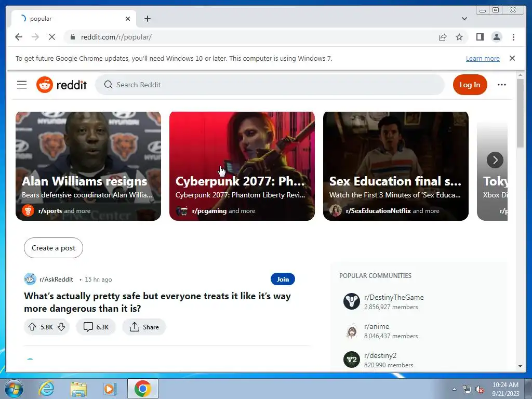Share this page using the address bar share icon
This screenshot has height=399, width=532.
click(x=443, y=37)
